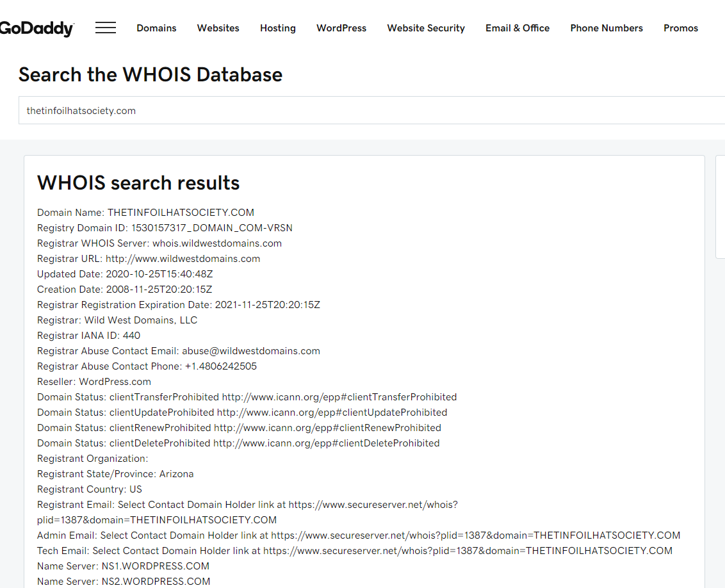This screenshot has height=588, width=725.
Task: Click the Admin Email secureserver.net link
Action: [475, 535]
